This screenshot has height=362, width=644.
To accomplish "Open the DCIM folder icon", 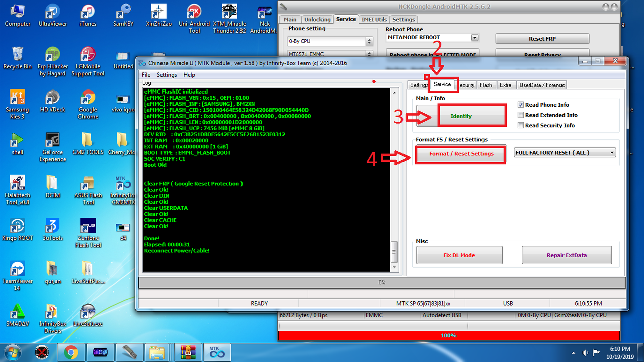I will tap(53, 187).
